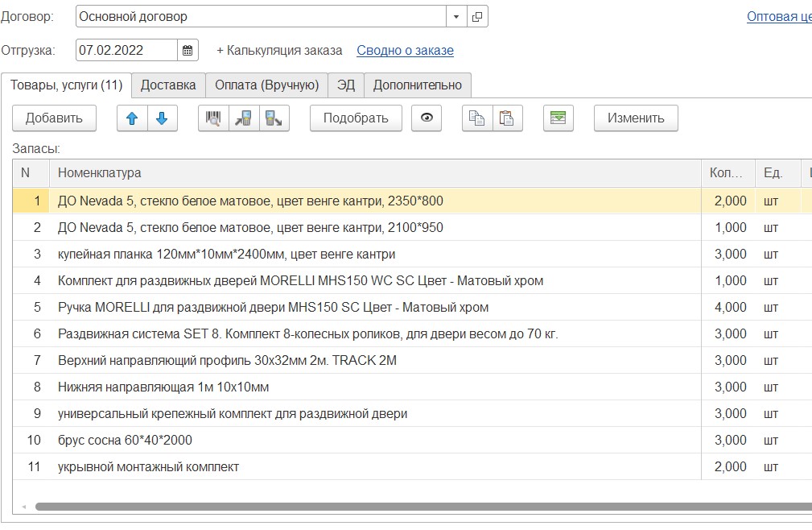
Task: Select the Дополнительно tab
Action: click(418, 85)
